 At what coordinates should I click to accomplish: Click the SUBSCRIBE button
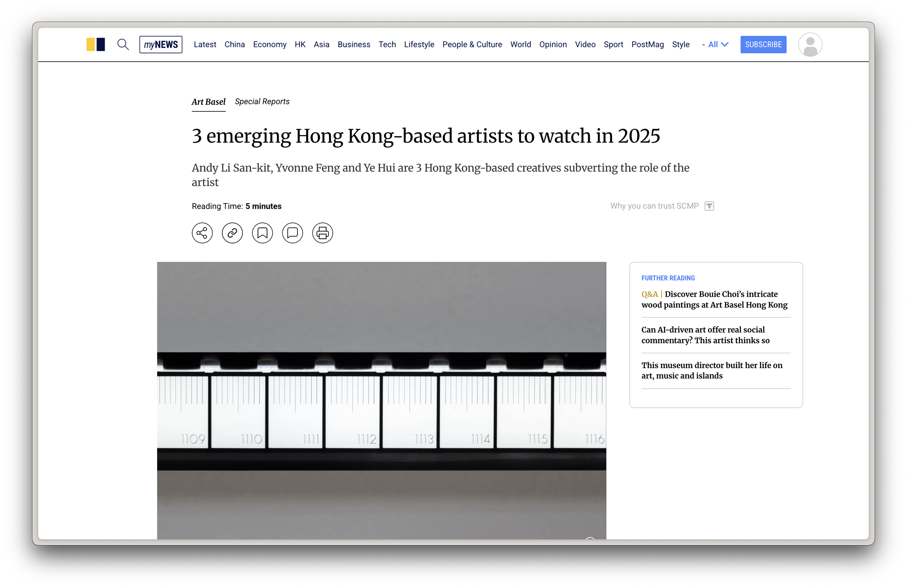coord(763,45)
